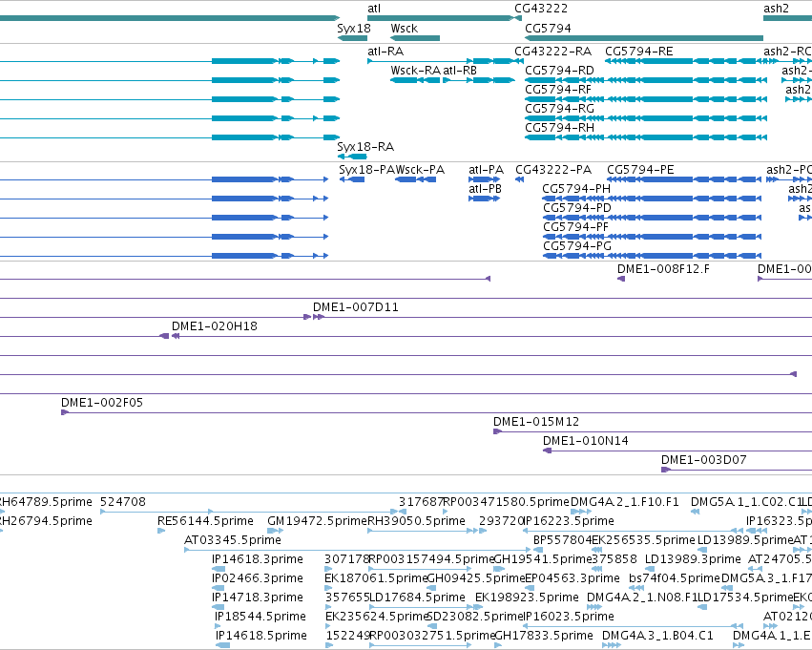Open EST GH17833.5prime
Viewport: 812px width, 650px height.
tap(544, 637)
